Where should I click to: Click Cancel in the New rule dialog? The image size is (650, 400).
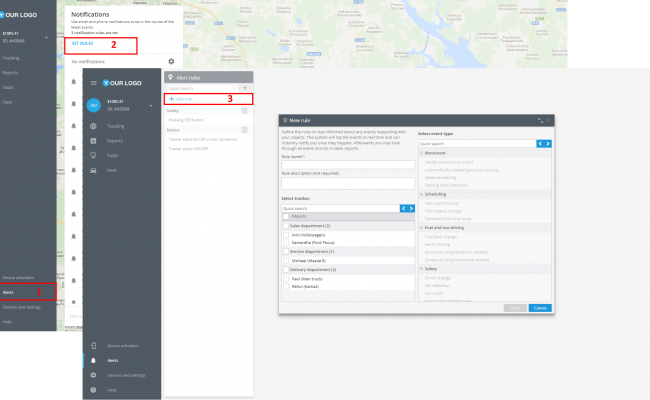point(540,308)
